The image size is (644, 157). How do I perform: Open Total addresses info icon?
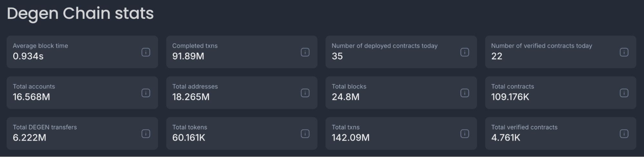click(305, 93)
